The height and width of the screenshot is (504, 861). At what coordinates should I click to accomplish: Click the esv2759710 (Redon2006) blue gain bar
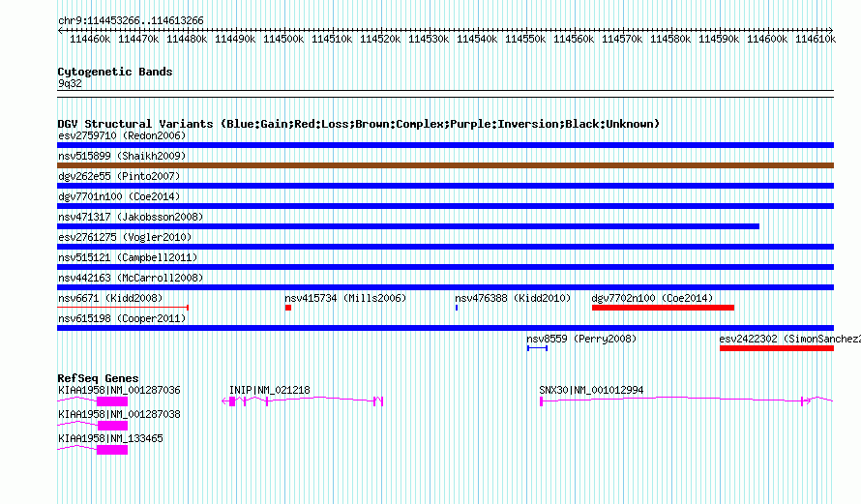(445, 145)
